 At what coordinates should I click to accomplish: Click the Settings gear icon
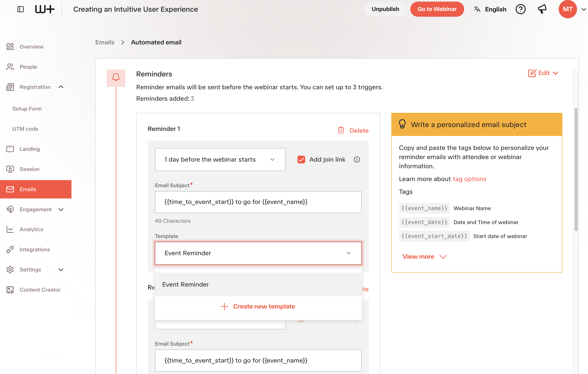10,270
